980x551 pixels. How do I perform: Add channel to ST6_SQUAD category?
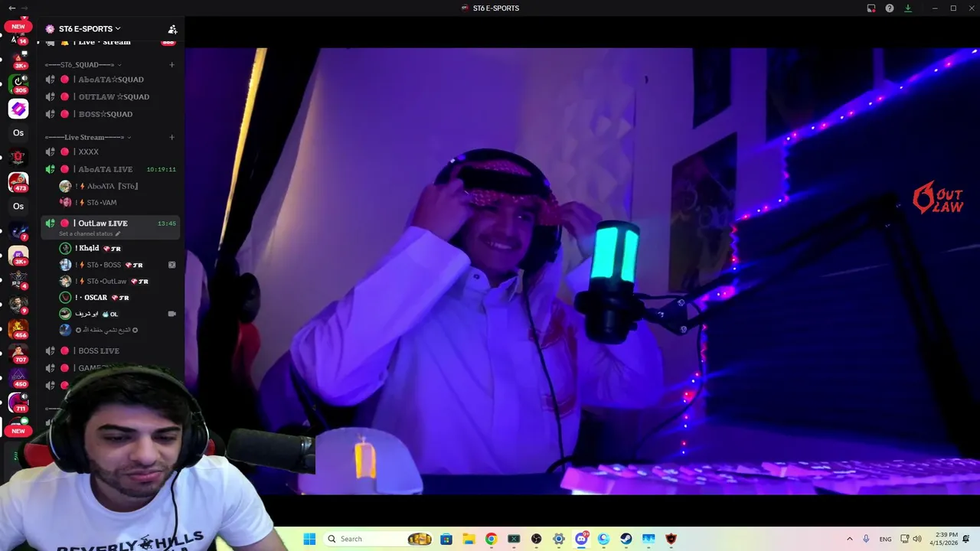[x=171, y=65]
